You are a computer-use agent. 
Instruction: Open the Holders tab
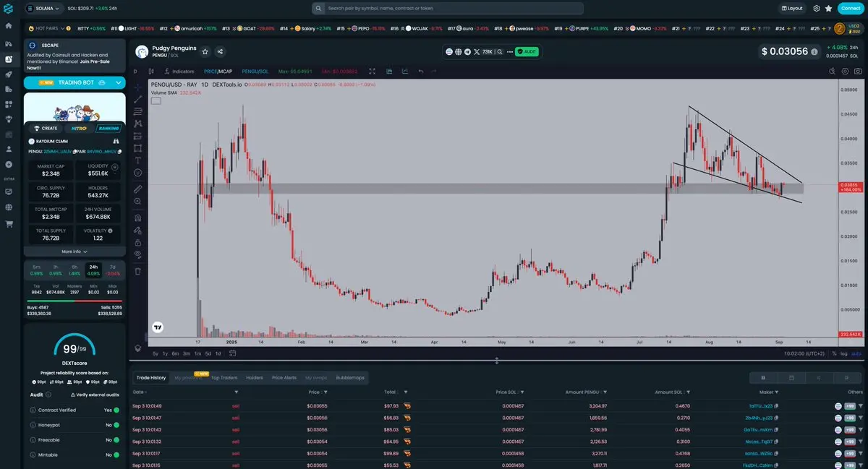[x=255, y=377]
